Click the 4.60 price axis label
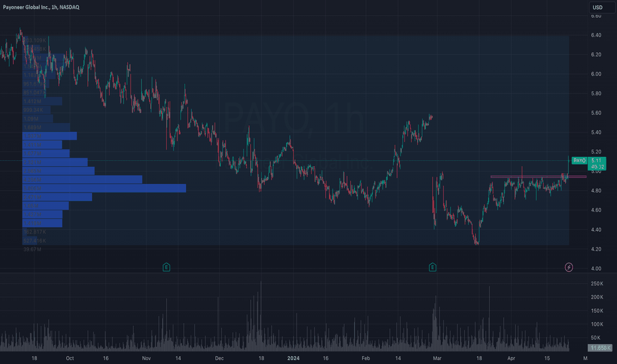 point(596,210)
